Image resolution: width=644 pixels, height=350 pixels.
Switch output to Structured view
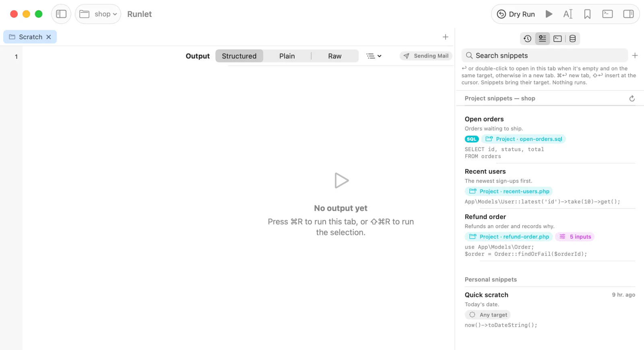[239, 56]
